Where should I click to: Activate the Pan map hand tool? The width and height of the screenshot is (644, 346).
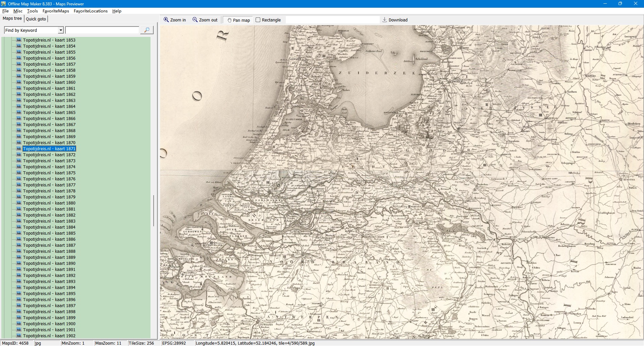tap(229, 20)
